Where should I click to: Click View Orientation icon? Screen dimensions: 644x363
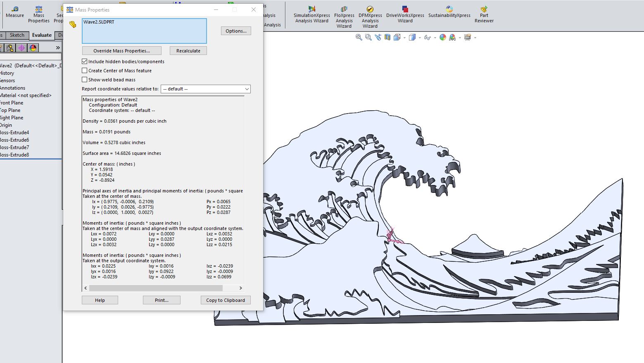tap(397, 37)
